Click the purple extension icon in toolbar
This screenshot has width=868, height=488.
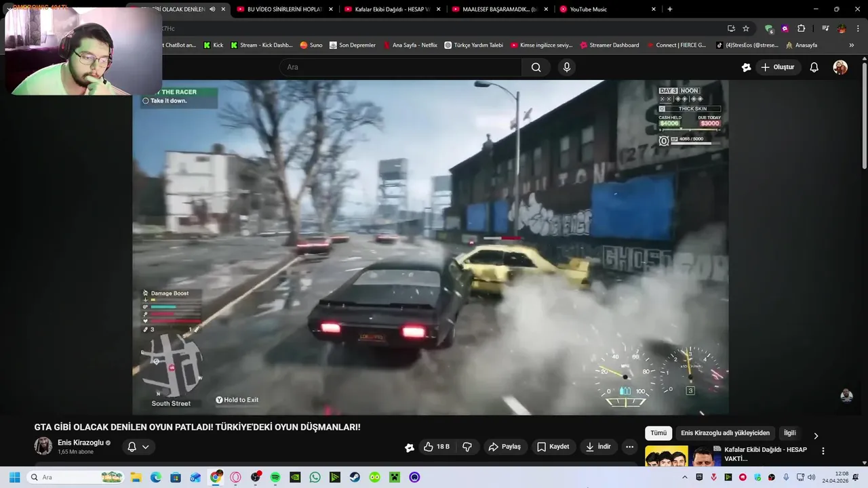pos(785,28)
